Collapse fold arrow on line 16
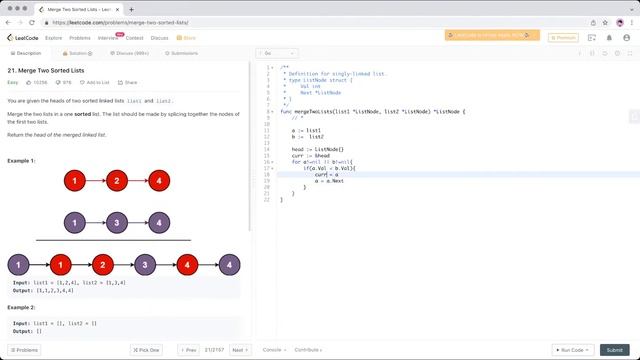Viewport: 640px width, 360px height. [x=272, y=162]
